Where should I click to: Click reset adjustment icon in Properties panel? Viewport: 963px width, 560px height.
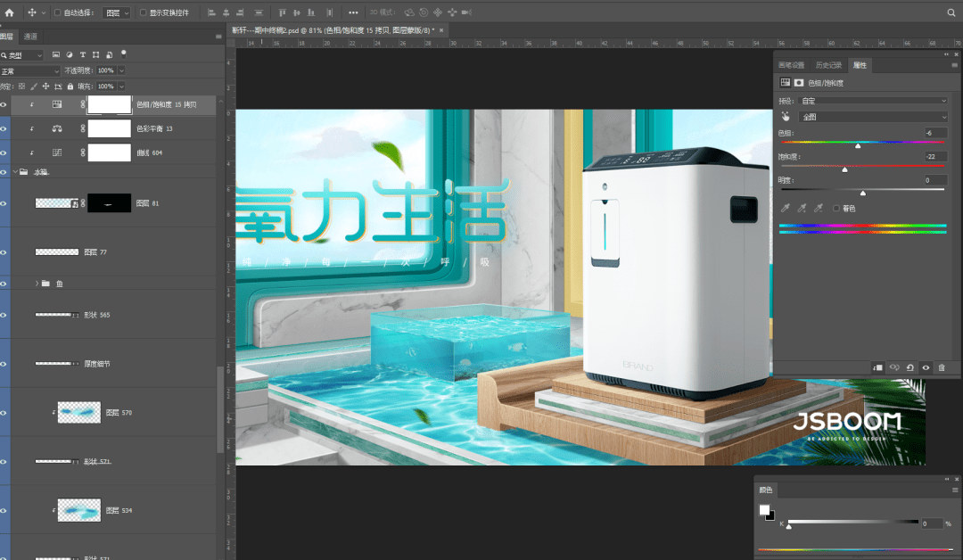pos(910,367)
